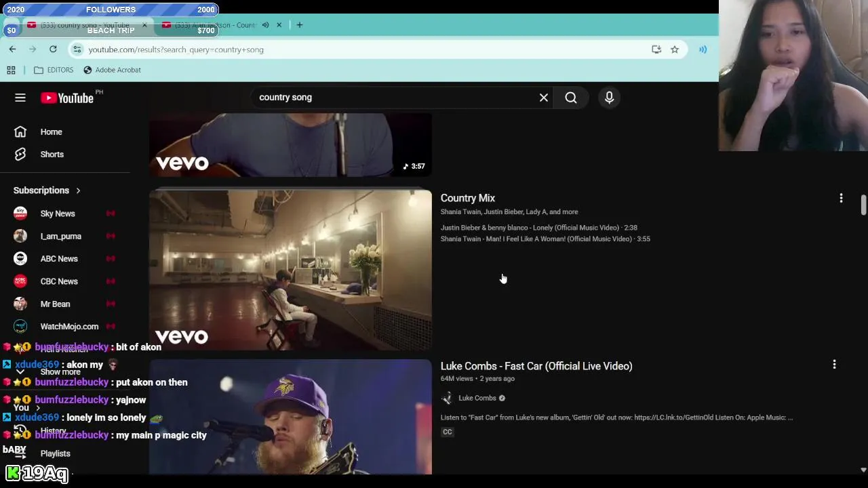Open Playlists in the sidebar
The width and height of the screenshot is (868, 488).
coord(55,453)
